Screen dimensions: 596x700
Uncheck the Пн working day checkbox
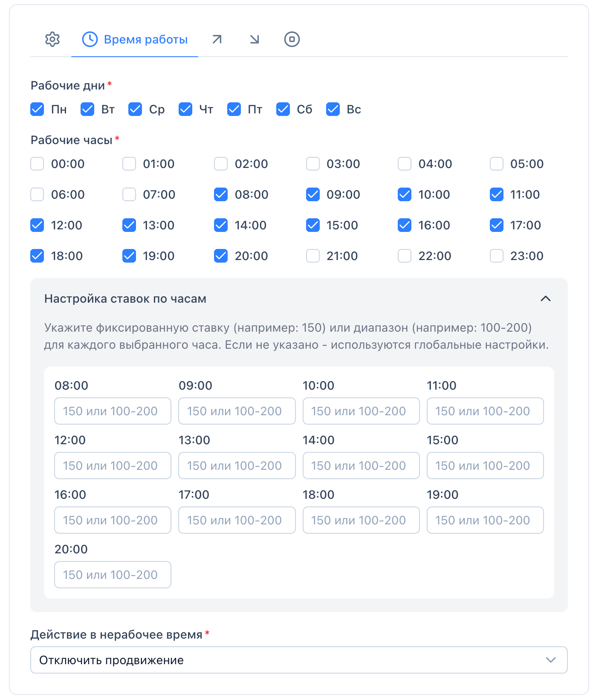(38, 110)
